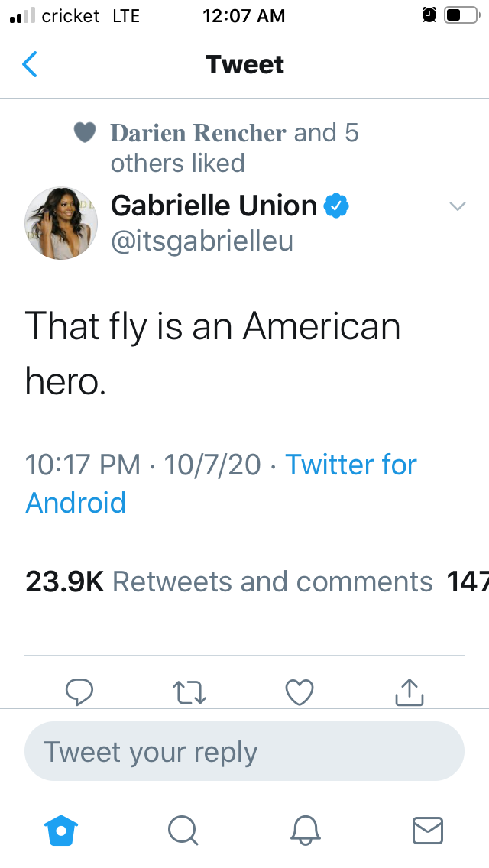Open the Notifications bell tab
This screenshot has height=868, width=489.
coord(305,830)
